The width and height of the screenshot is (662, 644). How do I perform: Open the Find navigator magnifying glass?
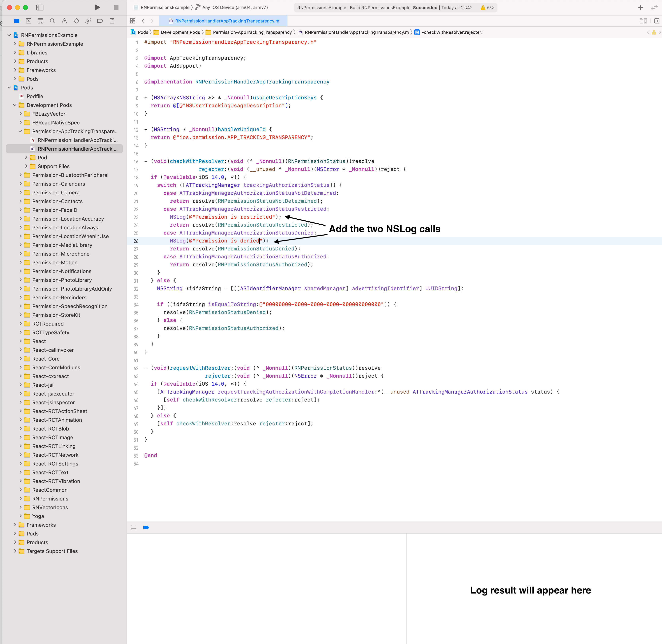[52, 21]
